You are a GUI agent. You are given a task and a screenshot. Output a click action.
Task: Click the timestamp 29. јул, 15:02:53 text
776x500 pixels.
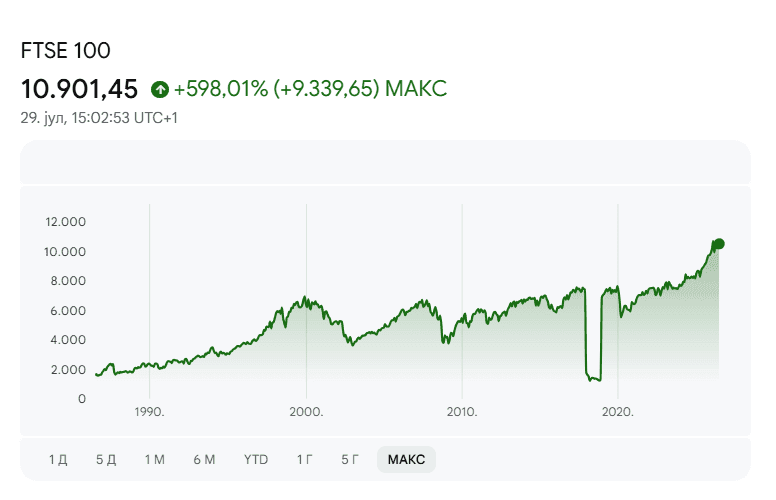[99, 118]
